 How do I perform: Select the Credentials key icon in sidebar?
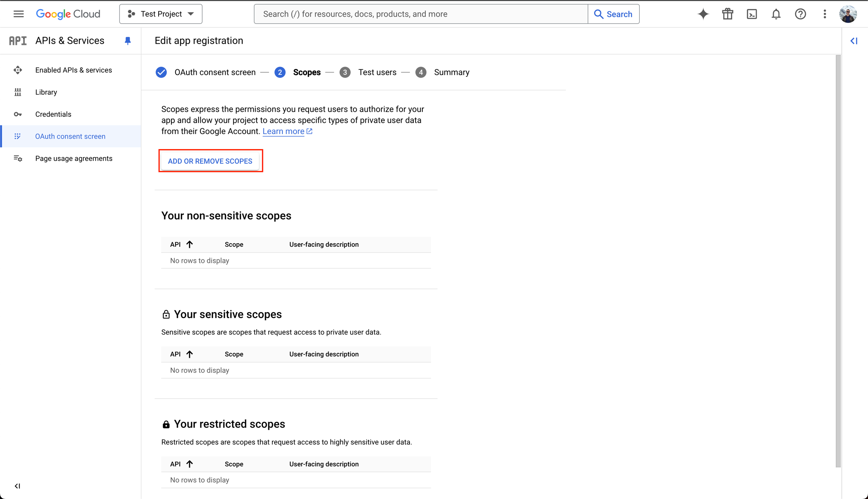18,114
